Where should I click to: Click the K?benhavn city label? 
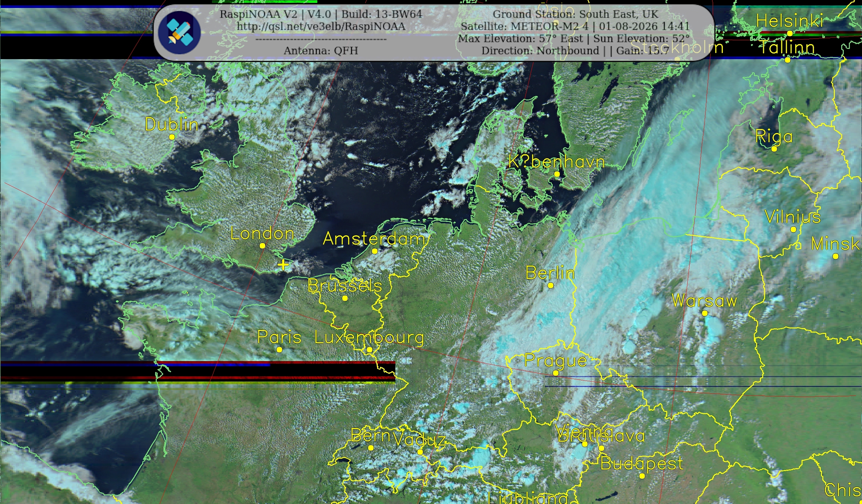pos(557,162)
